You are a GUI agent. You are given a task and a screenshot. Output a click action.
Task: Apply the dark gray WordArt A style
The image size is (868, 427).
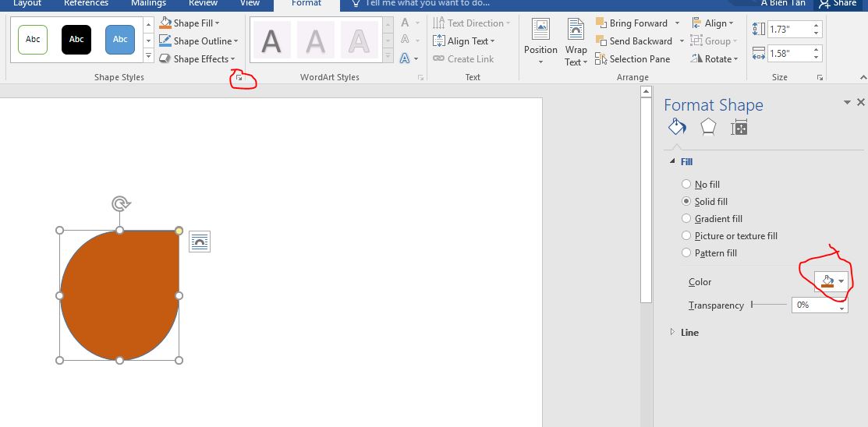(x=271, y=41)
